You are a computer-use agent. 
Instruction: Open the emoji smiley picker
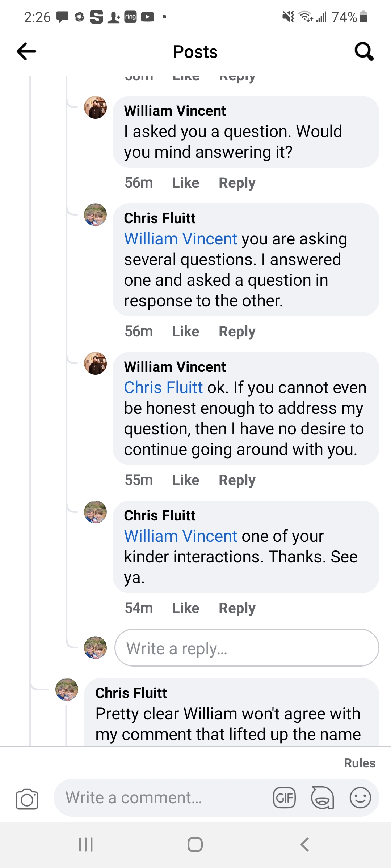coord(360,798)
